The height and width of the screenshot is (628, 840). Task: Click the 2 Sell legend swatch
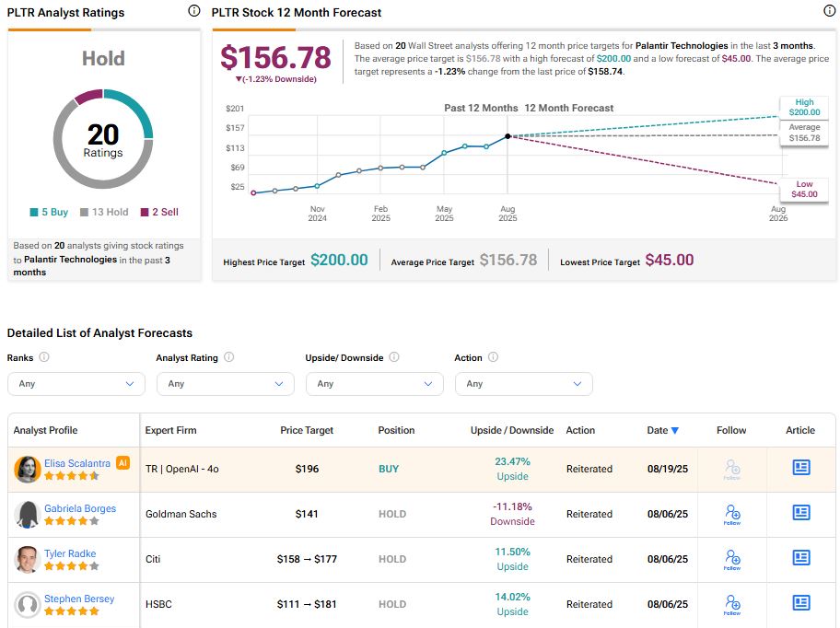tap(144, 212)
